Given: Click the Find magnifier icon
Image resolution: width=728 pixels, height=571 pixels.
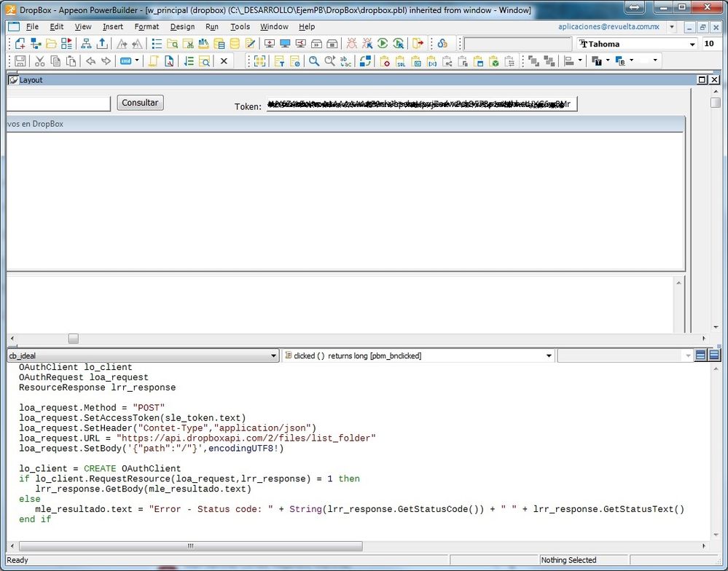Looking at the screenshot, I should 314,61.
